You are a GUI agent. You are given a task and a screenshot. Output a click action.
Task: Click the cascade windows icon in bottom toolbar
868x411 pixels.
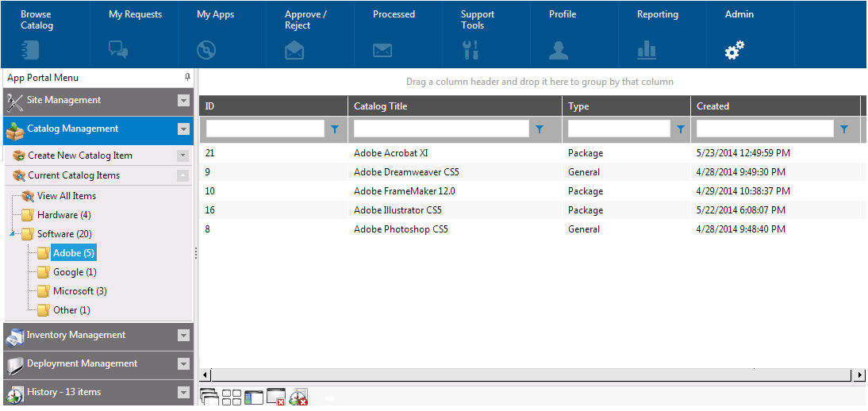[209, 398]
